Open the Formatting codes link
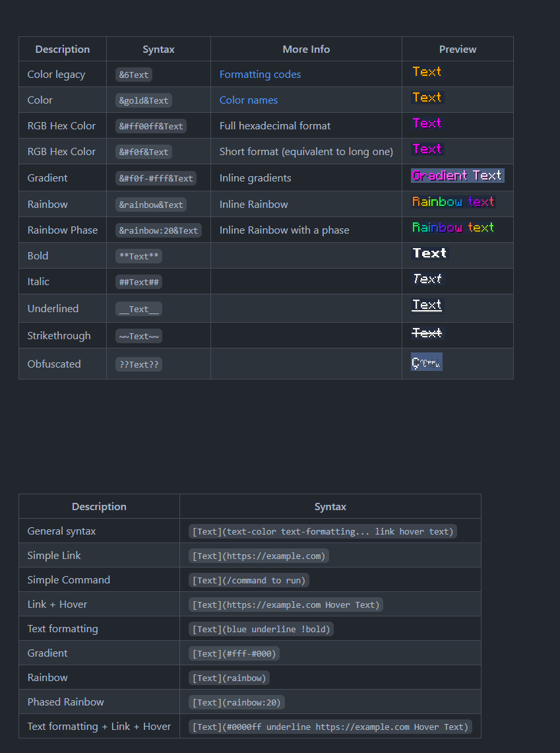560x753 pixels. pyautogui.click(x=260, y=75)
